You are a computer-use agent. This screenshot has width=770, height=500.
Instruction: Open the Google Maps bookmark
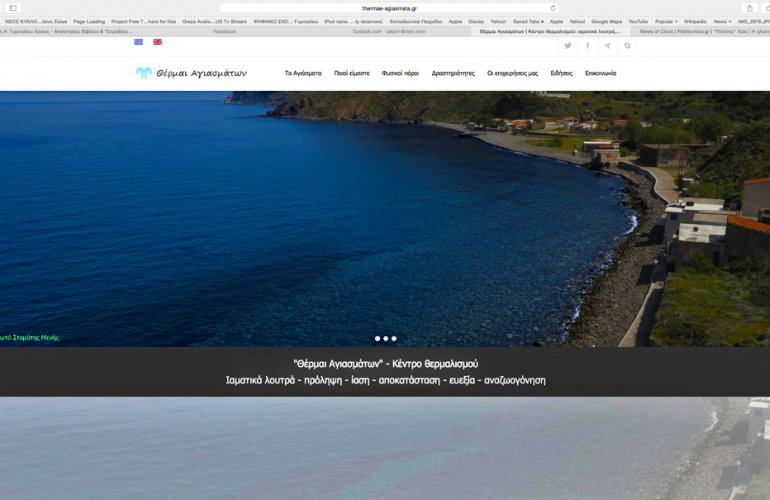coord(606,22)
